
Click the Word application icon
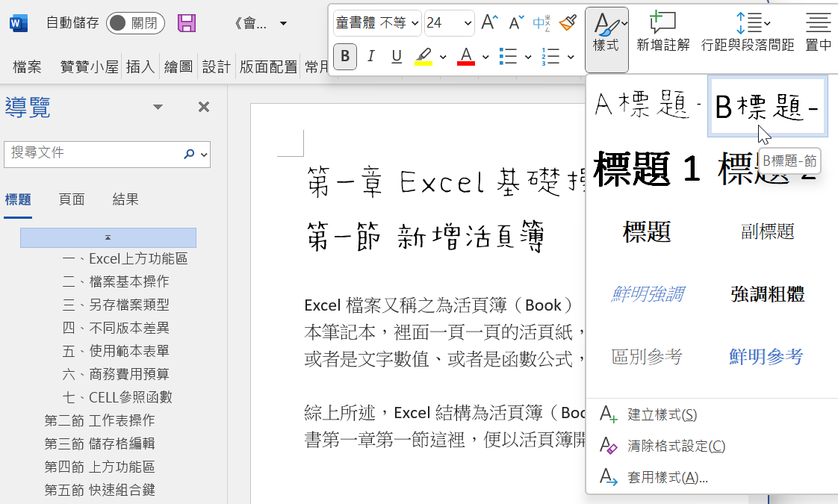[x=18, y=23]
